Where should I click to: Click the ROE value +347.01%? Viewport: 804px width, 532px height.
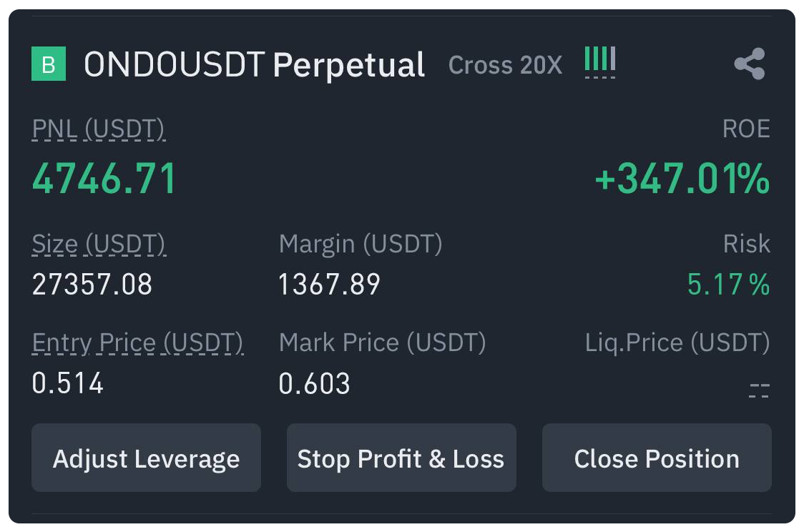[x=682, y=178]
